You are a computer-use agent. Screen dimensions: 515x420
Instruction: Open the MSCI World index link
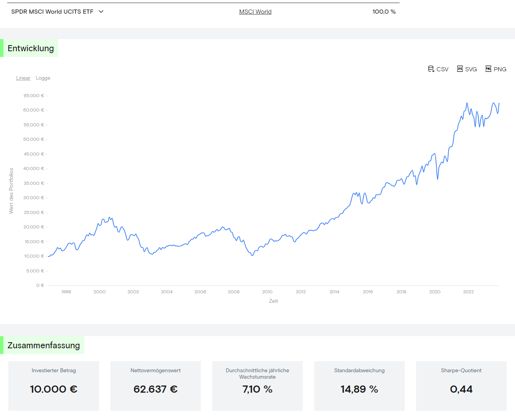coord(255,12)
